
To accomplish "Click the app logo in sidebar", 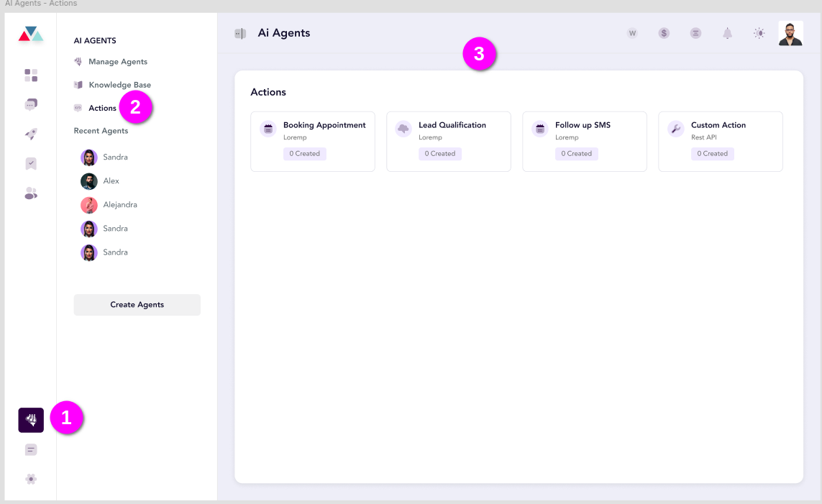I will 31,34.
